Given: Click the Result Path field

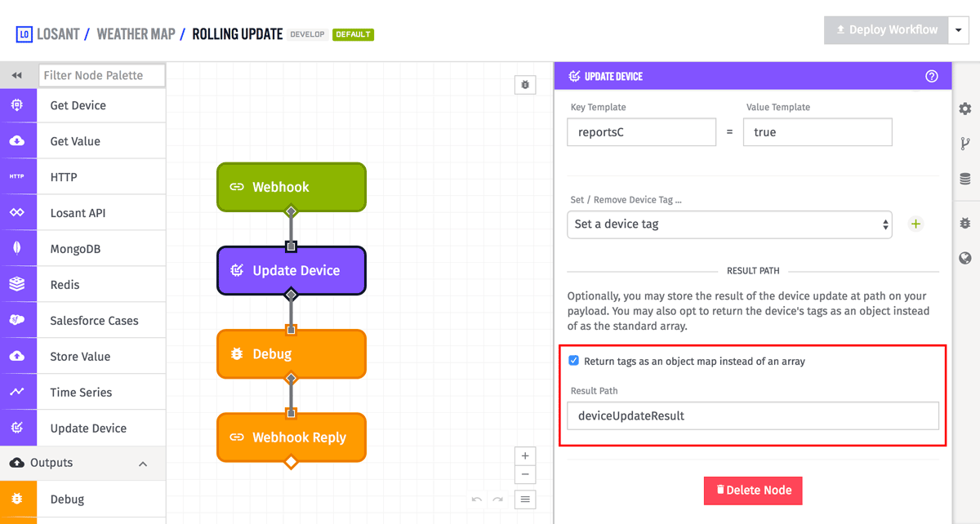Looking at the screenshot, I should coord(753,415).
